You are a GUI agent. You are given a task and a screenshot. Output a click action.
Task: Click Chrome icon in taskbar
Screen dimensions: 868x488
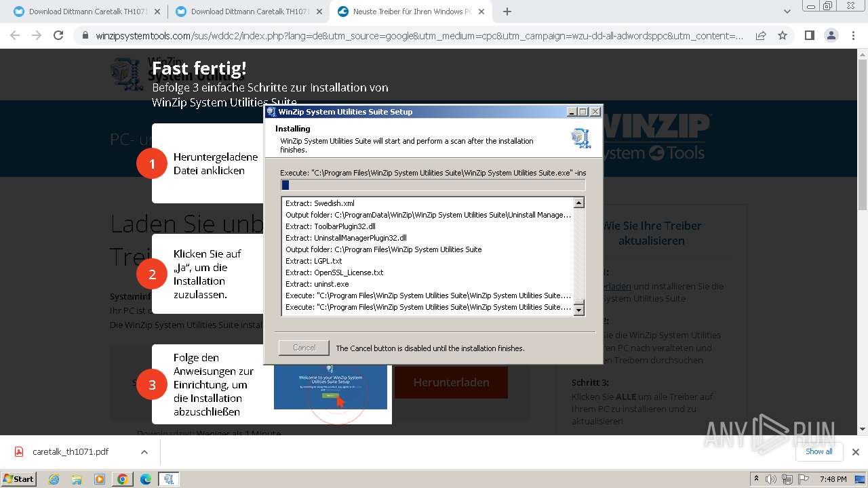pos(122,479)
